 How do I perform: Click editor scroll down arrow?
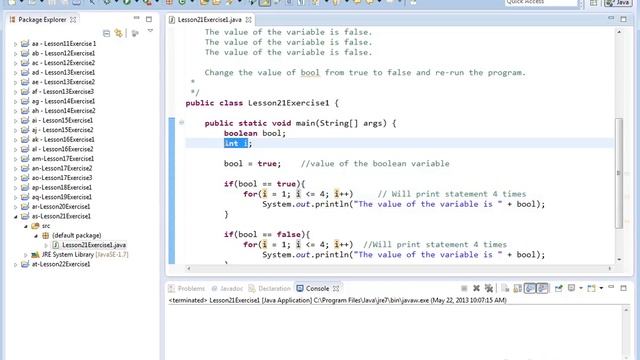(x=619, y=259)
